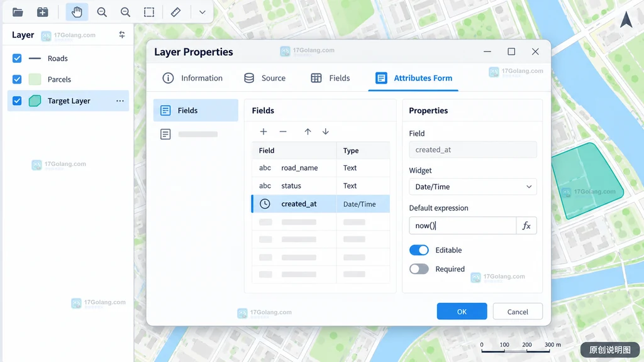Click the Source tab database icon

[249, 78]
